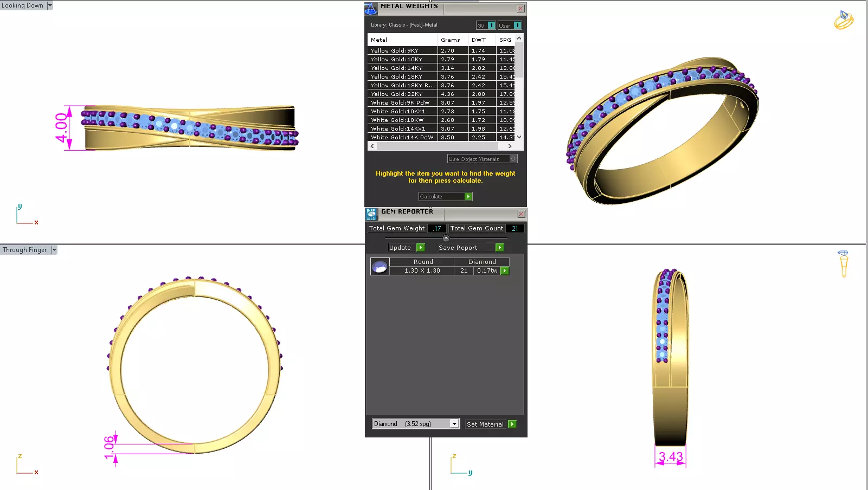Screen dimensions: 868x490
Task: Select the Yellow Gold:14KY row
Action: click(x=441, y=68)
